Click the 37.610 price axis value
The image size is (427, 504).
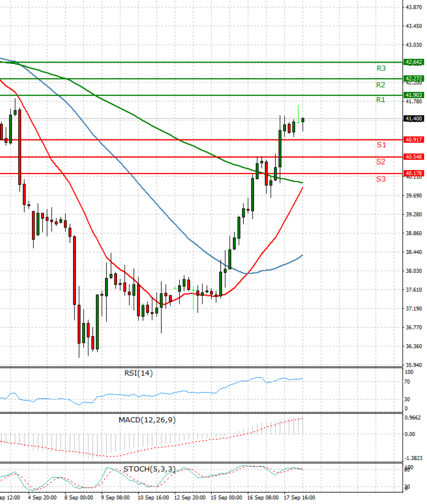(414, 290)
